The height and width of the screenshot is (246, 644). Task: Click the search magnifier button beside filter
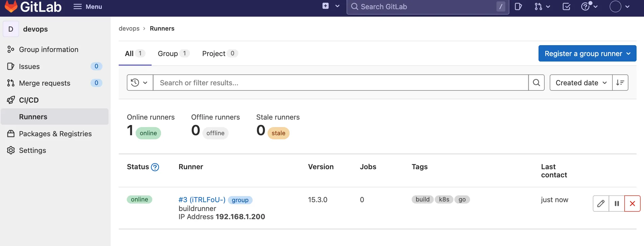536,83
